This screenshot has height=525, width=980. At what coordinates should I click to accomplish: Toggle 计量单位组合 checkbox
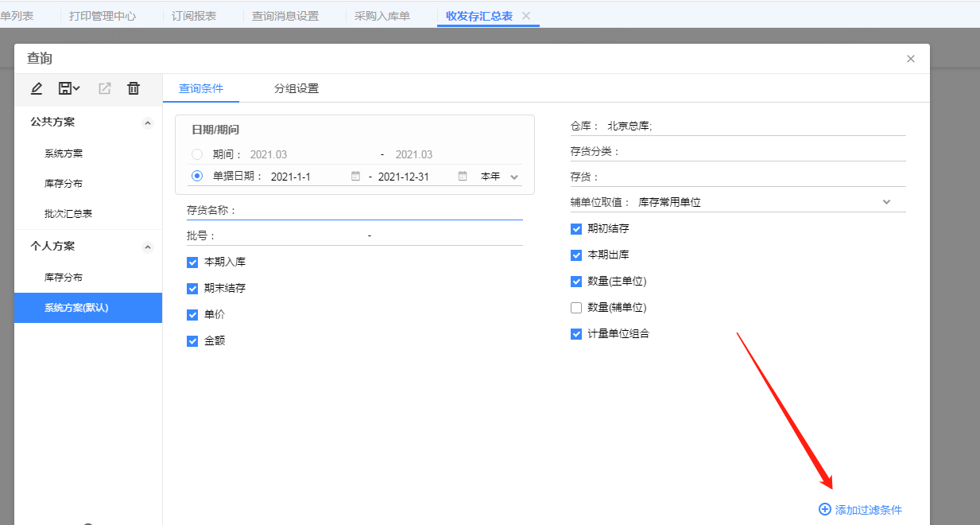click(576, 334)
